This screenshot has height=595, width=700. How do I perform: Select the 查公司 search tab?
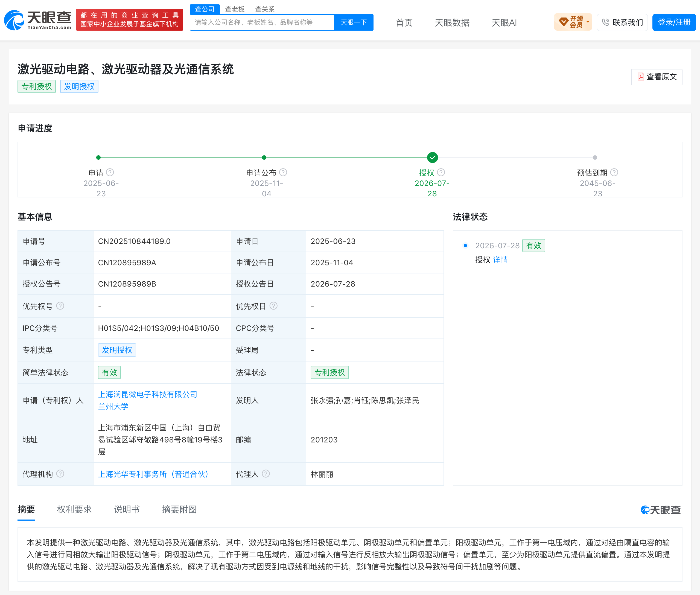click(205, 9)
